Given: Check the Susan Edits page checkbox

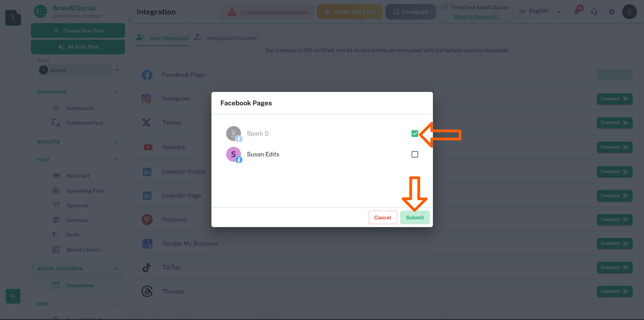Looking at the screenshot, I should coord(414,154).
